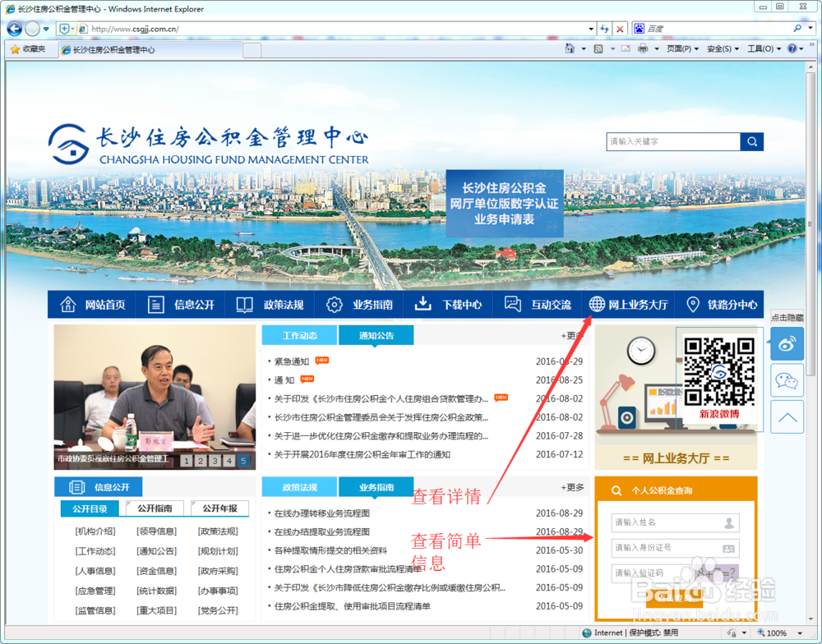The image size is (822, 644).
Task: Open the 页面(P) dropdown menu
Action: (x=682, y=48)
